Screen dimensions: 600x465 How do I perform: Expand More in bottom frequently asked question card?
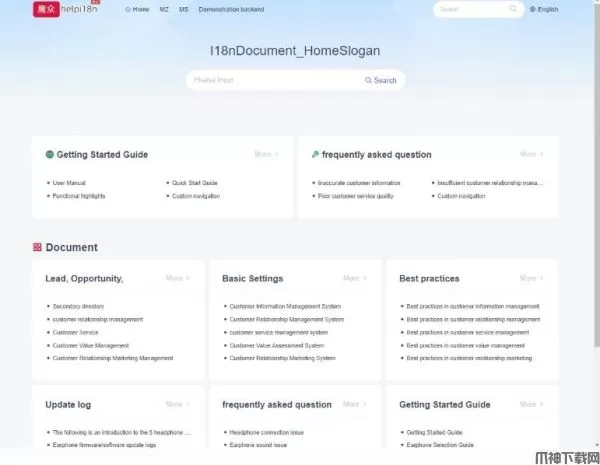[x=355, y=404]
